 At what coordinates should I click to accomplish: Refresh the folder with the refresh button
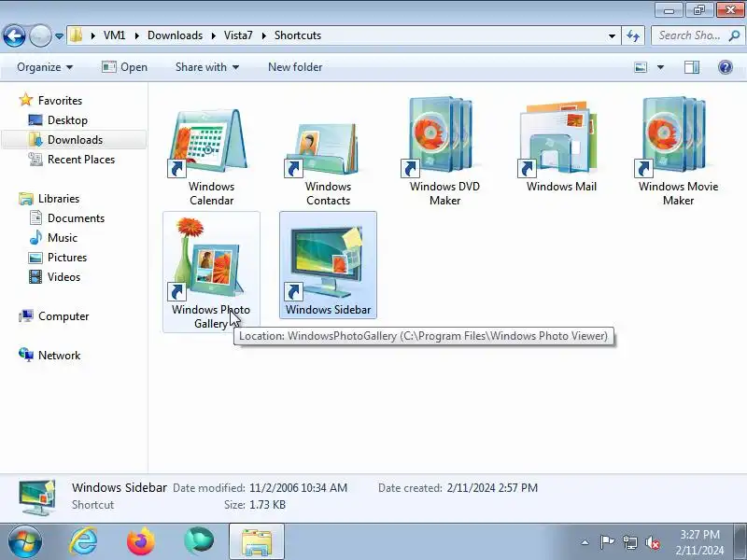click(x=633, y=35)
